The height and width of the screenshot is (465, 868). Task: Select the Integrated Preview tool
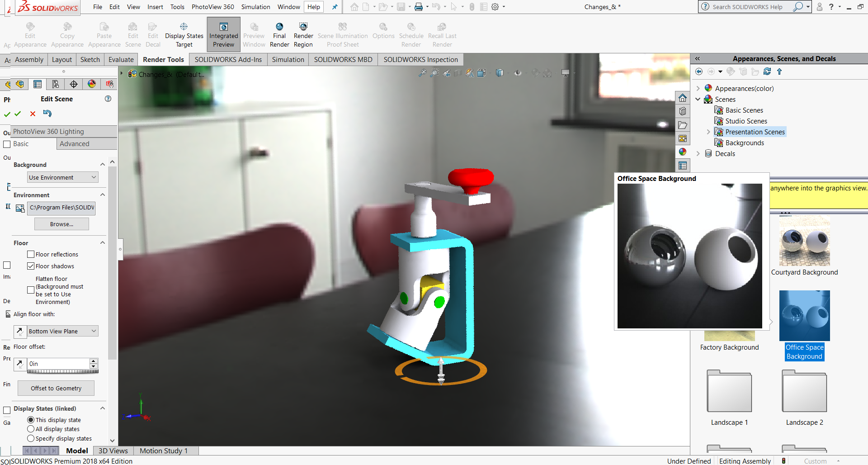click(223, 34)
